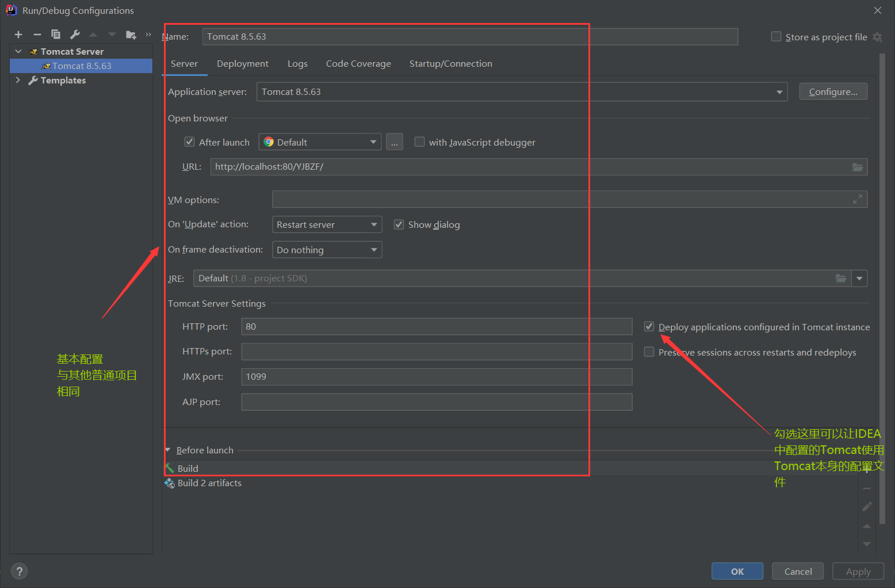Image resolution: width=895 pixels, height=588 pixels.
Task: Select Build 2 artifacts task
Action: 511,483
